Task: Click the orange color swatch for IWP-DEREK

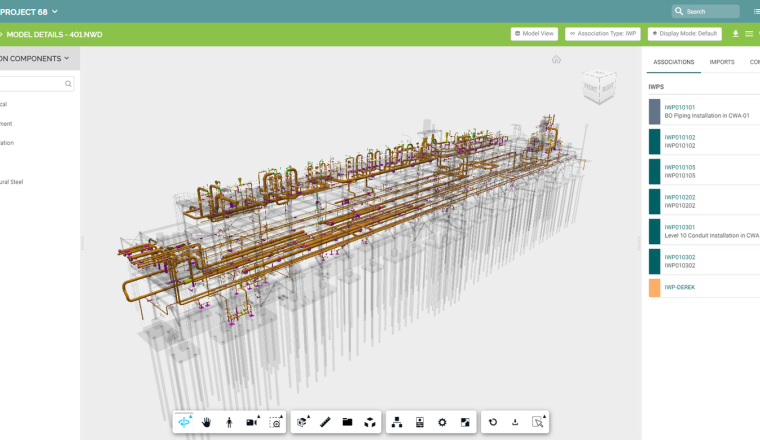Action: click(x=654, y=288)
